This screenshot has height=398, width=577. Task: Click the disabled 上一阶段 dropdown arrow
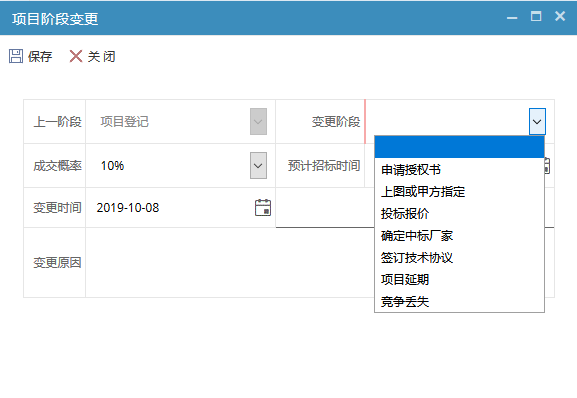coord(258,121)
